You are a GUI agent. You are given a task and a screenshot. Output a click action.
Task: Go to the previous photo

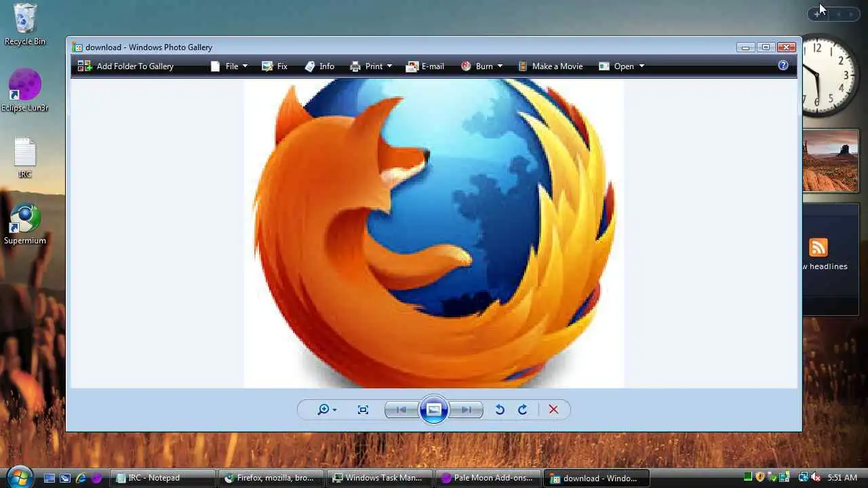[x=401, y=409]
